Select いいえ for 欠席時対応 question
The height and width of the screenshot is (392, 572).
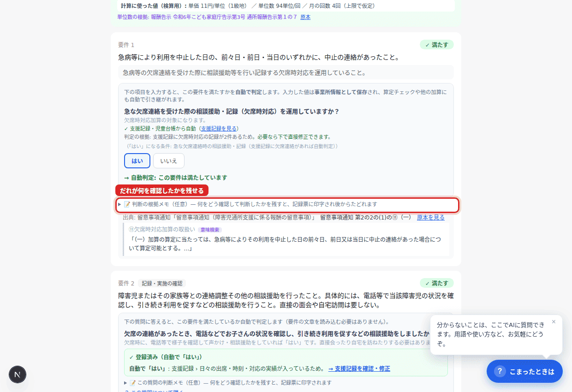[x=169, y=161]
